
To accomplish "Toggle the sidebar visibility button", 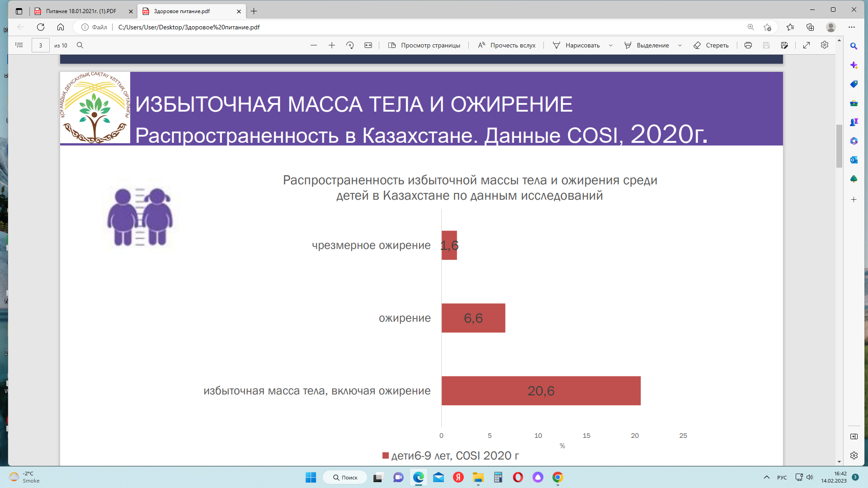I will 854,436.
